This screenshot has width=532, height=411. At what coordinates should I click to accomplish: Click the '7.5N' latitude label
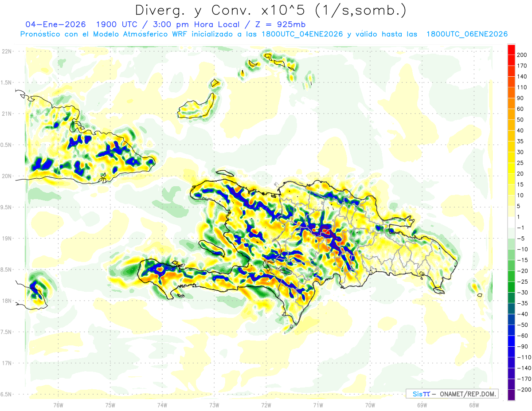pyautogui.click(x=6, y=332)
